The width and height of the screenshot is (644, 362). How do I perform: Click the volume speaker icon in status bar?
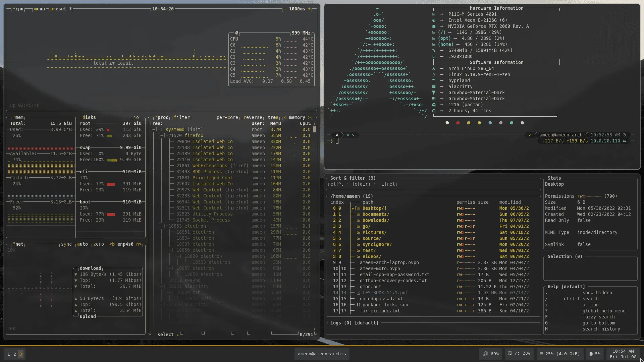coord(485,354)
